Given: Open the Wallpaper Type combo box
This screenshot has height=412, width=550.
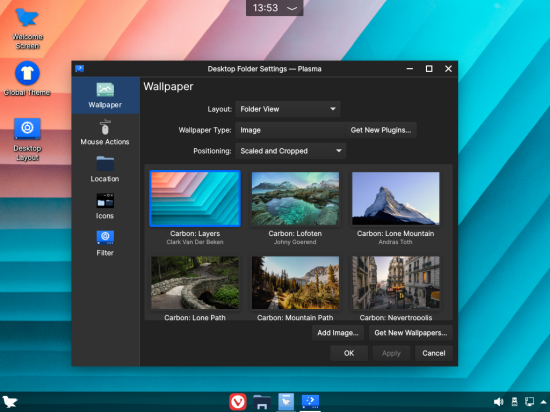Looking at the screenshot, I should point(290,130).
